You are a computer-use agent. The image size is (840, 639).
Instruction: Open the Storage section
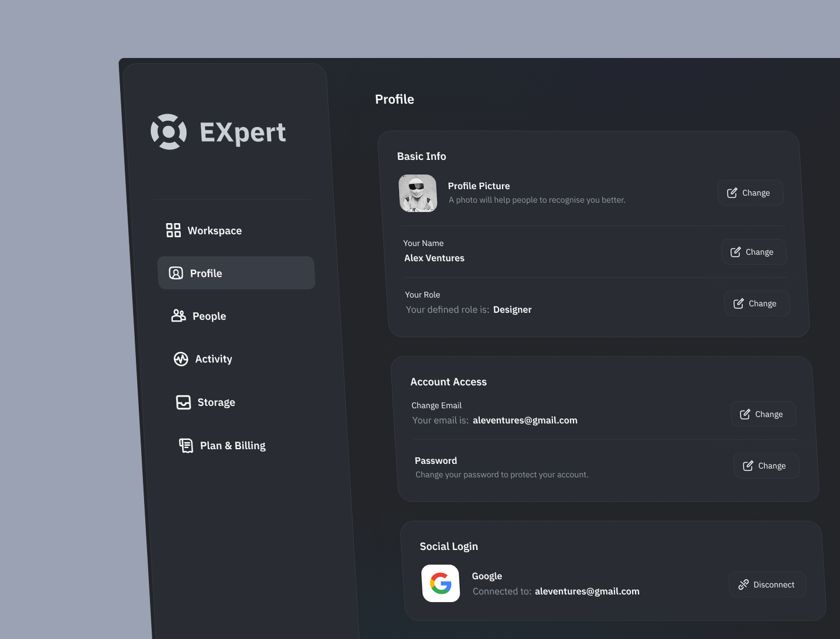tap(244, 402)
